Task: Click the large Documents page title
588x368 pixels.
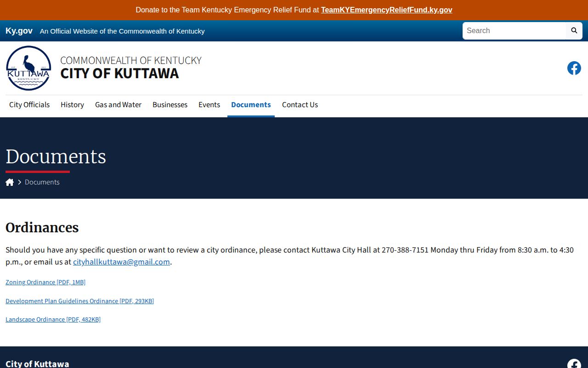Action: [x=56, y=156]
